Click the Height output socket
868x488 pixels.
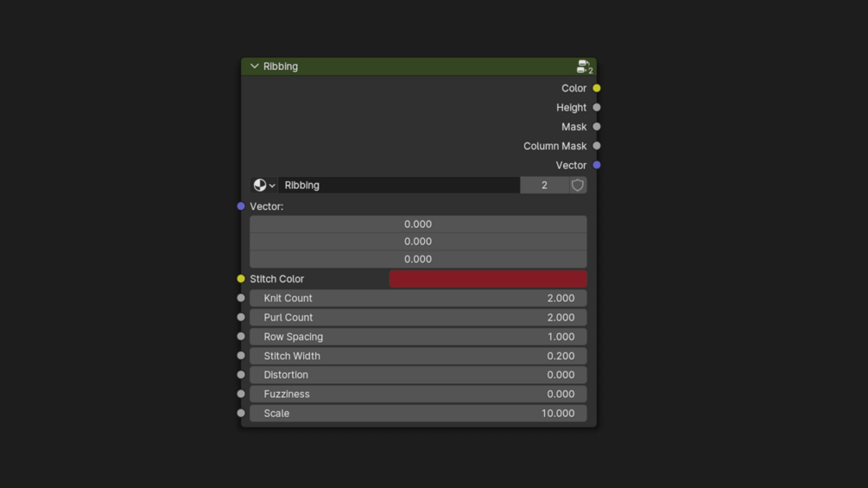(597, 107)
